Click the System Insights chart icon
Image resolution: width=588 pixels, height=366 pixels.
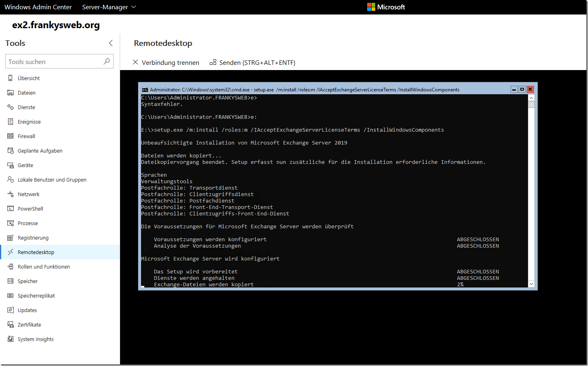point(10,339)
